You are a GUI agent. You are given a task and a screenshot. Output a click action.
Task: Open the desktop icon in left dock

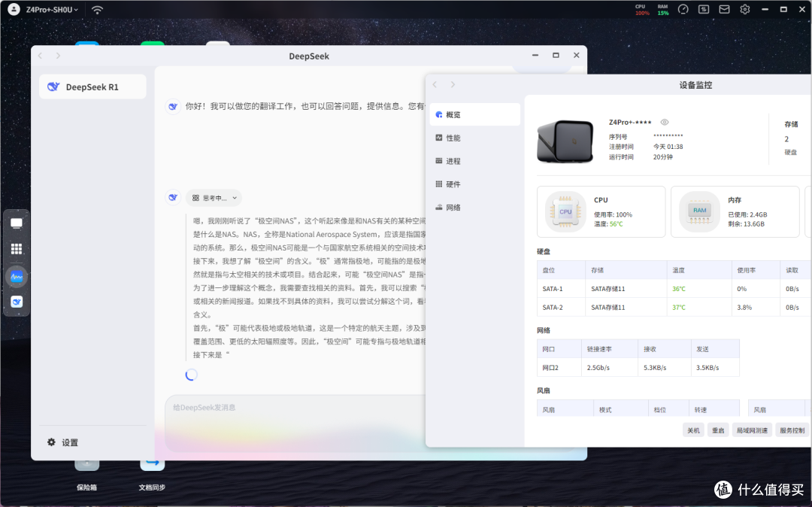(x=17, y=223)
